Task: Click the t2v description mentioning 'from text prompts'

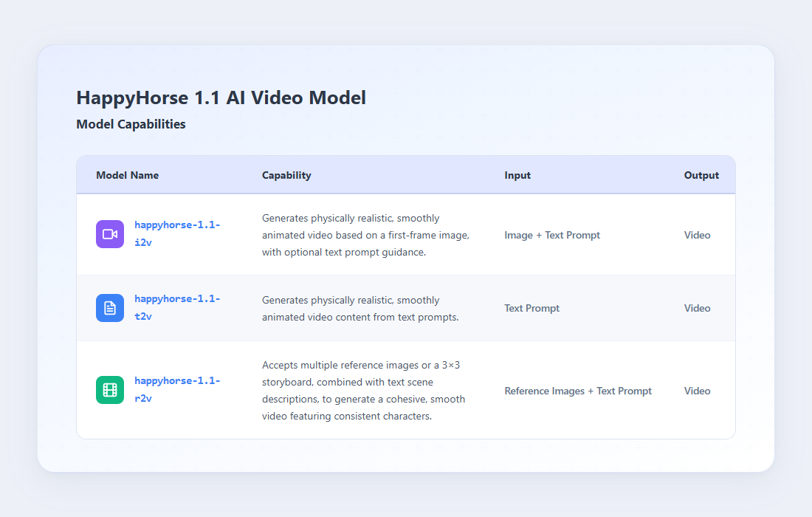Action: click(360, 308)
